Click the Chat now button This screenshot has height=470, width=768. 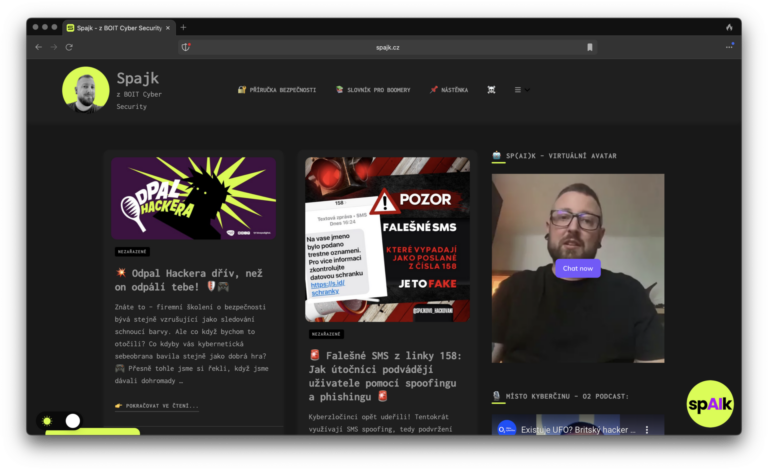pos(578,268)
